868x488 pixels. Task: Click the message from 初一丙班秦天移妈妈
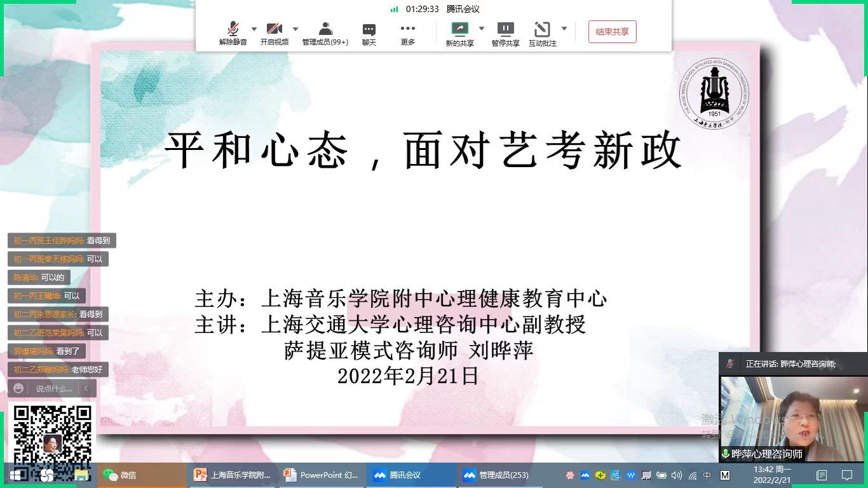(x=58, y=259)
